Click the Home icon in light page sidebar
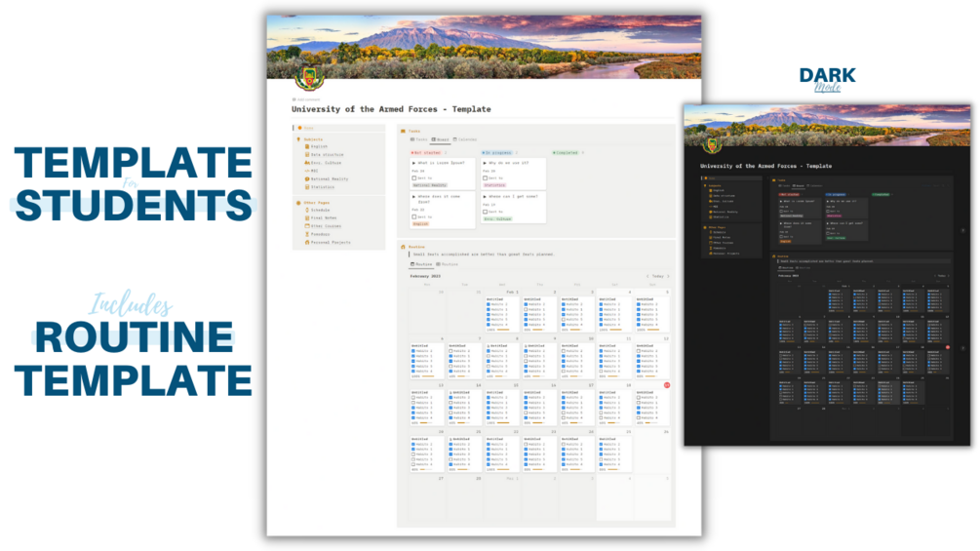 300,128
